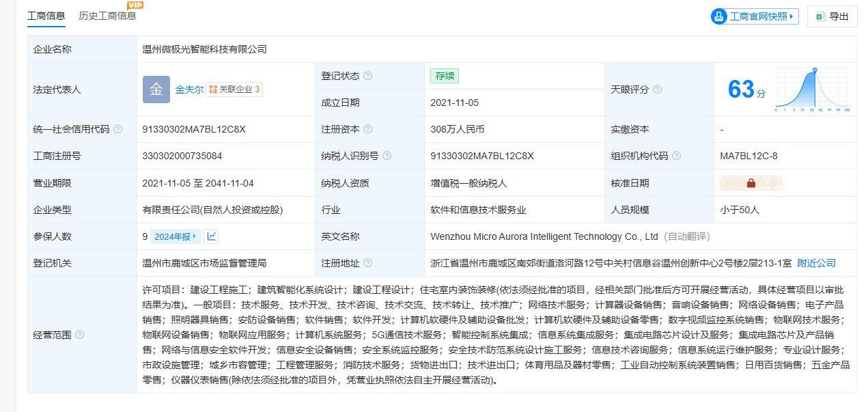Open the 参保人数 trend chart icon
This screenshot has height=412, width=868.
click(x=212, y=236)
